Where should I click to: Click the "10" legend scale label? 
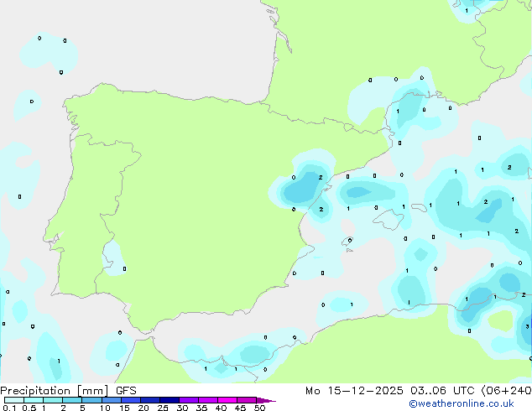(105, 408)
